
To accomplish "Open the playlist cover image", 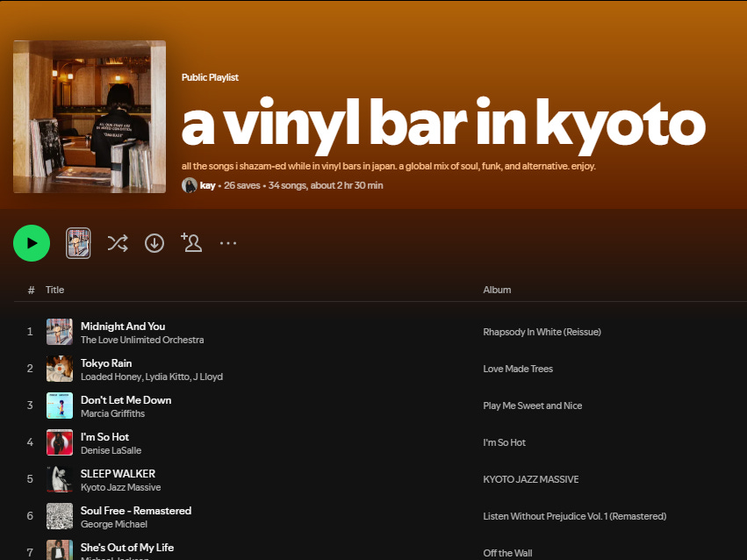I will tap(90, 117).
